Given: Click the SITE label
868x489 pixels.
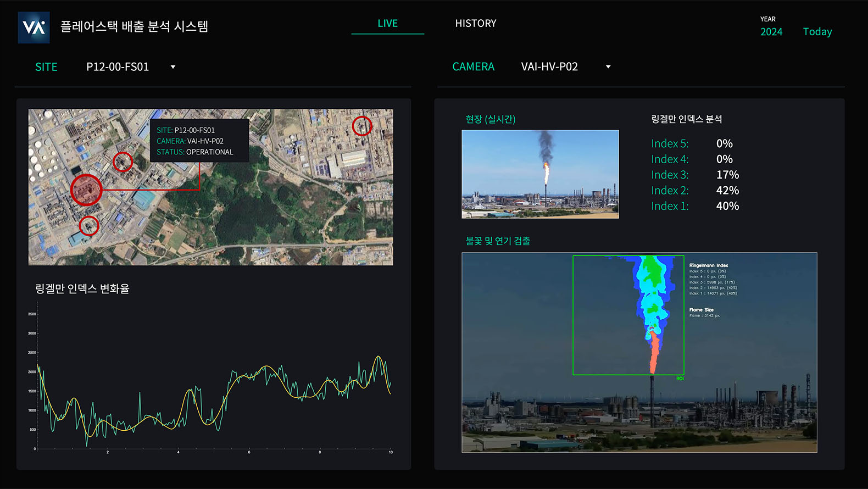Looking at the screenshot, I should [x=46, y=67].
